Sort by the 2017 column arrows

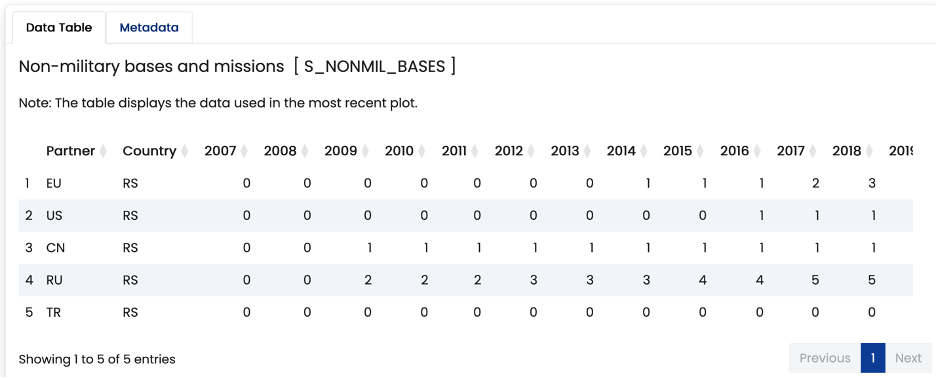813,152
